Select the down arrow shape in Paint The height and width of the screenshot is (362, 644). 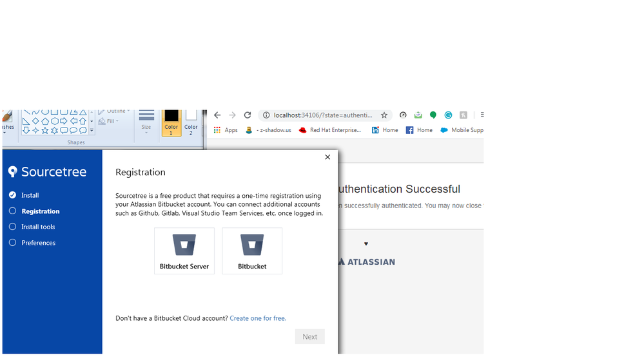(x=26, y=130)
